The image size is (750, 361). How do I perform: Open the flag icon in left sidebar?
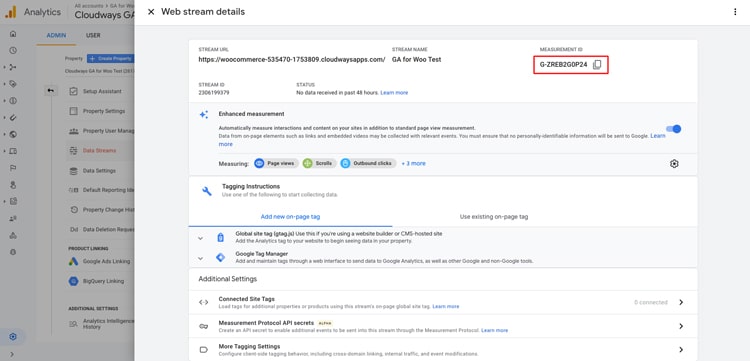[13, 168]
